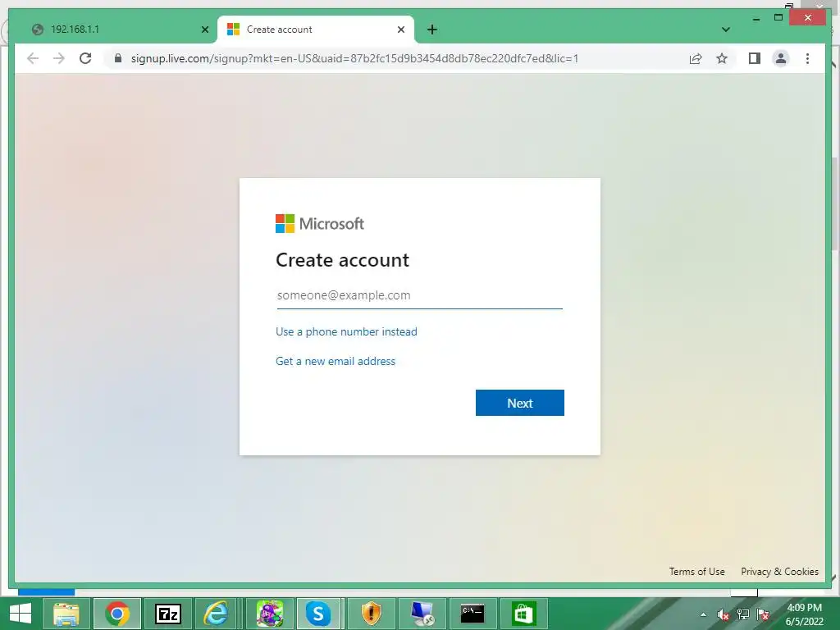This screenshot has width=840, height=630.
Task: Open the Chrome profile avatar menu
Action: (781, 58)
